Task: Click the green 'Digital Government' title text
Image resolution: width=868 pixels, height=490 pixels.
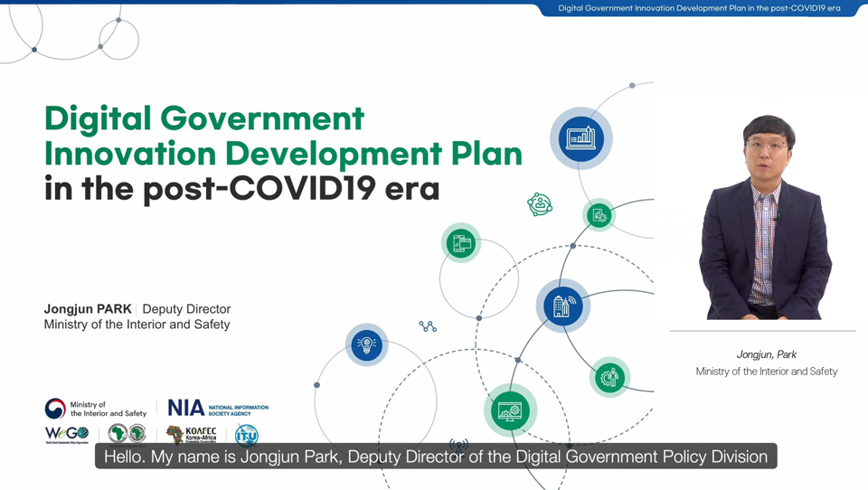Action: point(204,118)
